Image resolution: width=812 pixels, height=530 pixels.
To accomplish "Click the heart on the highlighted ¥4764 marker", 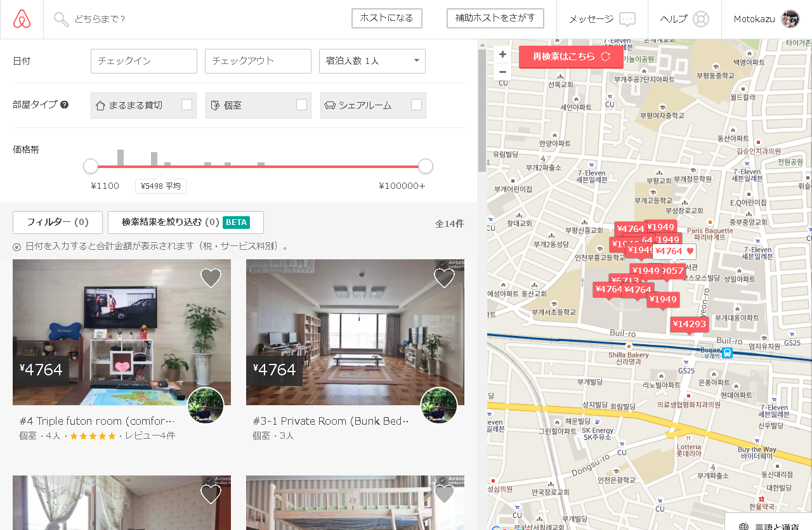I will coord(690,251).
